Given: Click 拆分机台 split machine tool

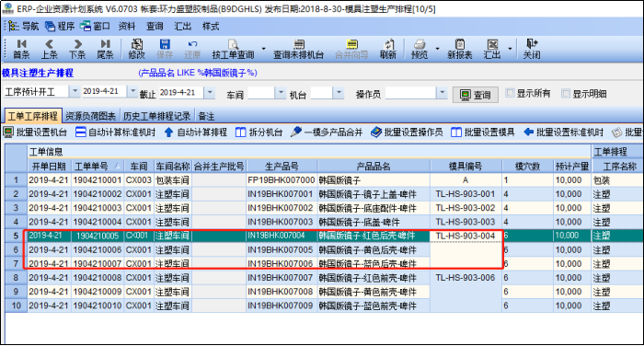Looking at the screenshot, I should (259, 133).
